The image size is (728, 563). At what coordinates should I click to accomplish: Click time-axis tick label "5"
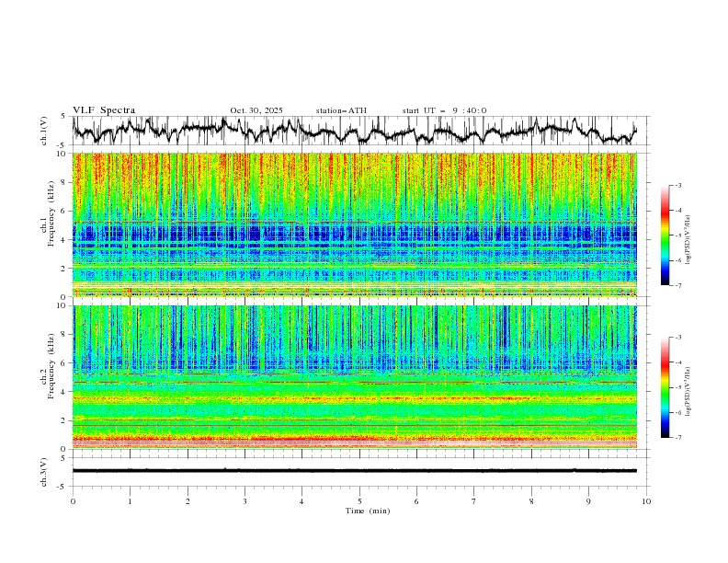(x=359, y=501)
